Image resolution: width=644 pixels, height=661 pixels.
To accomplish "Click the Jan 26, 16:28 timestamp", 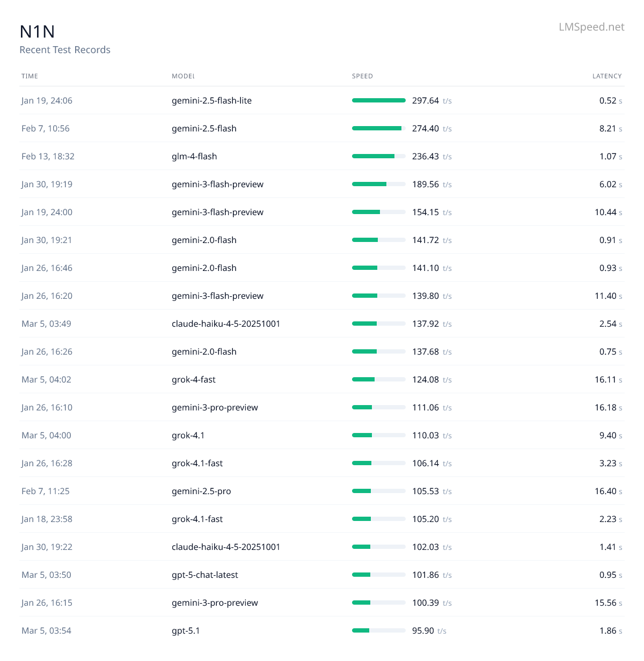I will pyautogui.click(x=47, y=463).
